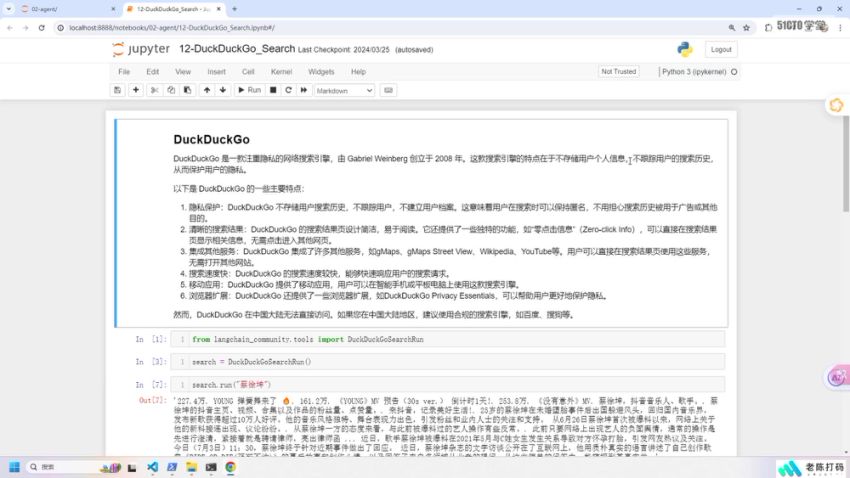Open the View menu
This screenshot has height=478, width=850.
click(183, 72)
